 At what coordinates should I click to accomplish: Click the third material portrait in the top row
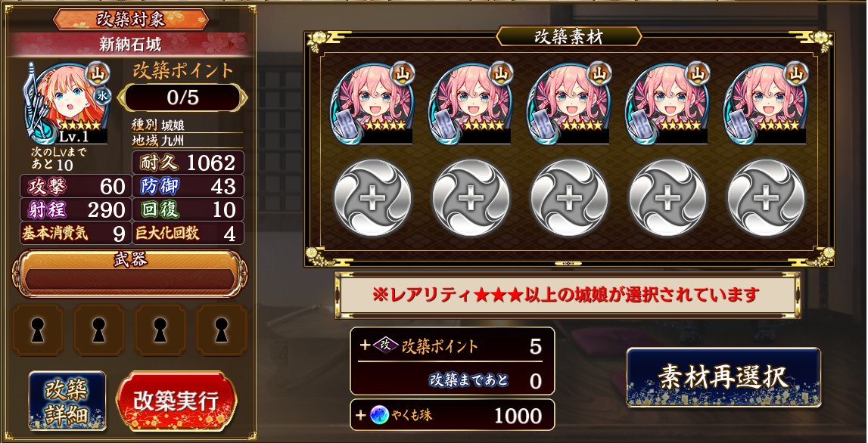point(570,104)
